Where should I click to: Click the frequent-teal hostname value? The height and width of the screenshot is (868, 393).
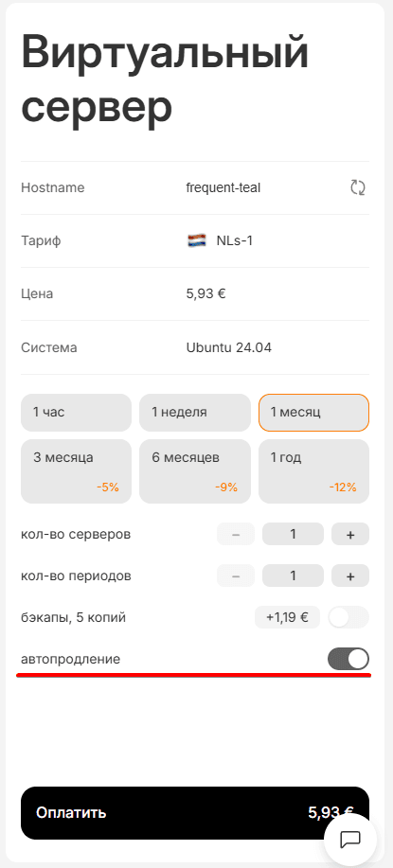[223, 187]
